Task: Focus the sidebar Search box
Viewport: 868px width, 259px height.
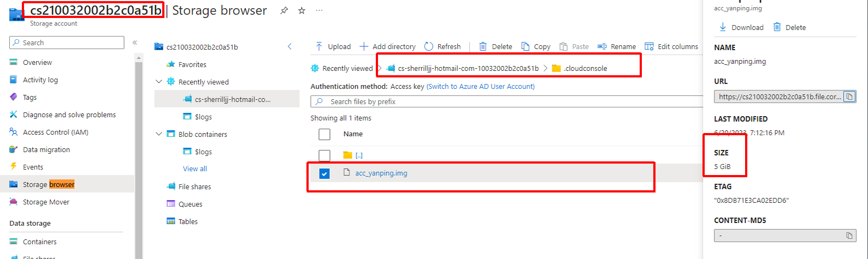Action: pyautogui.click(x=67, y=43)
